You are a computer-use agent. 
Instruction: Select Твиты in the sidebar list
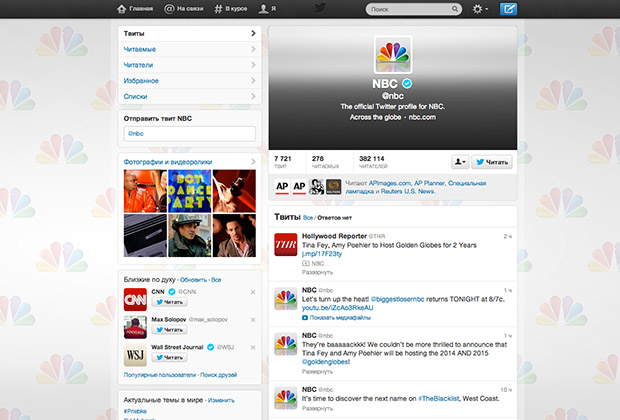pos(189,34)
